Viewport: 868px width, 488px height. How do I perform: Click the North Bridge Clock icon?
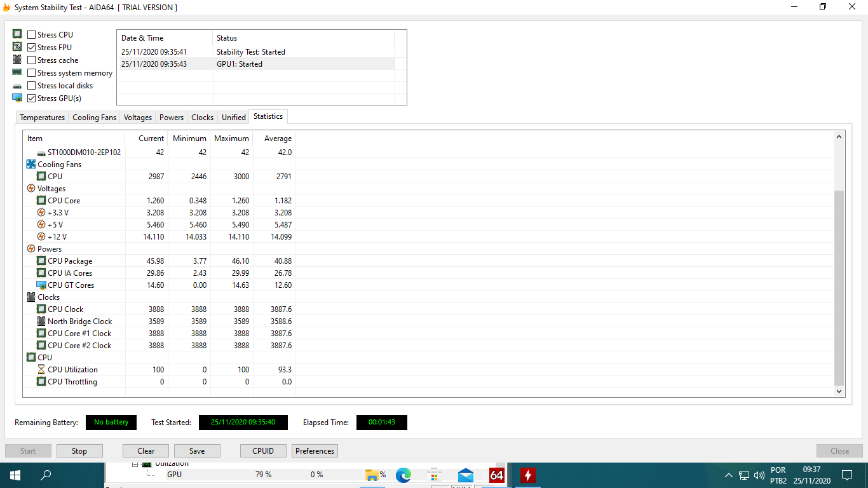pos(41,321)
